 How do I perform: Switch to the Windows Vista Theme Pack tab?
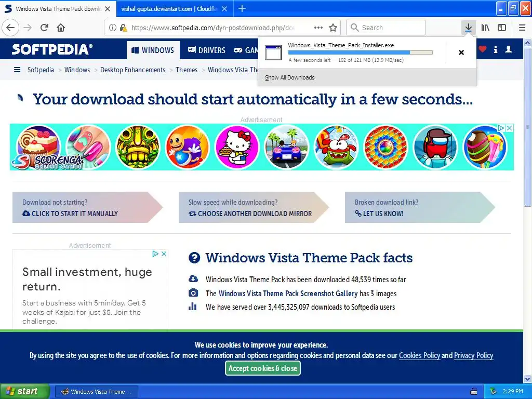point(58,9)
